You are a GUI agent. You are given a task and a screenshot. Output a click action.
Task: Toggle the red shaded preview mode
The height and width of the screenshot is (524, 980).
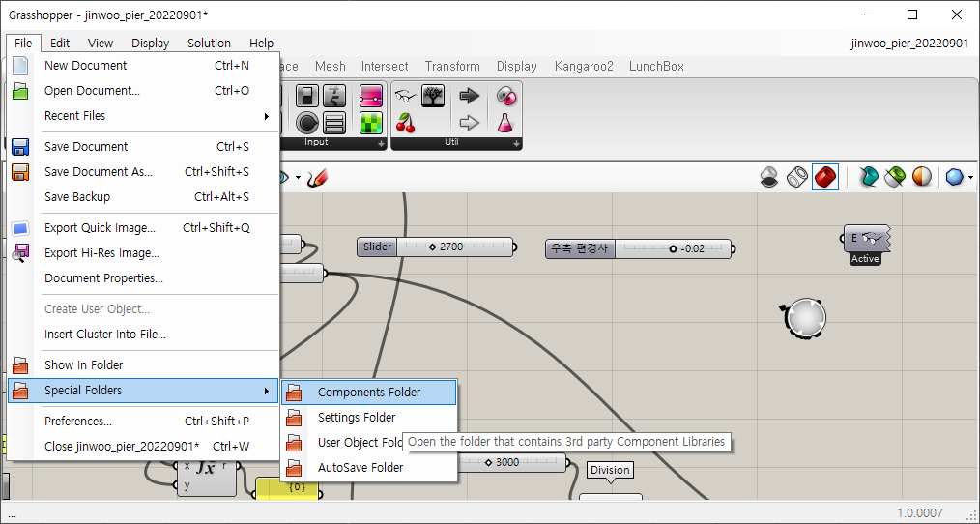(x=825, y=178)
